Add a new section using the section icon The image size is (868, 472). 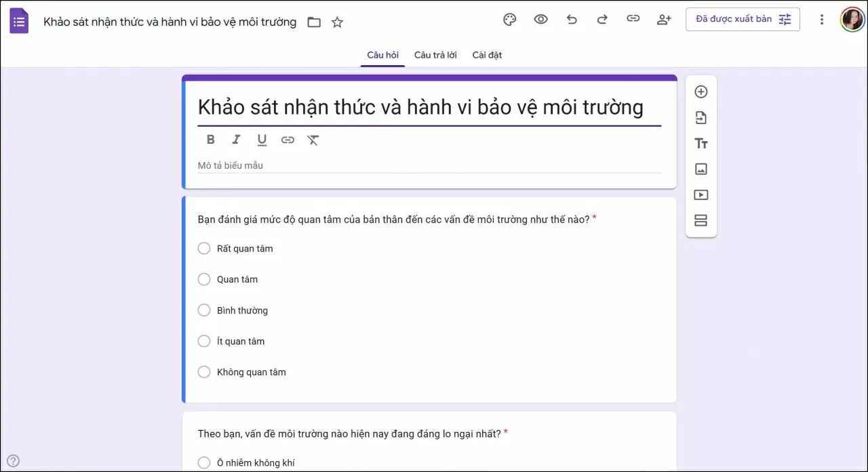point(701,220)
